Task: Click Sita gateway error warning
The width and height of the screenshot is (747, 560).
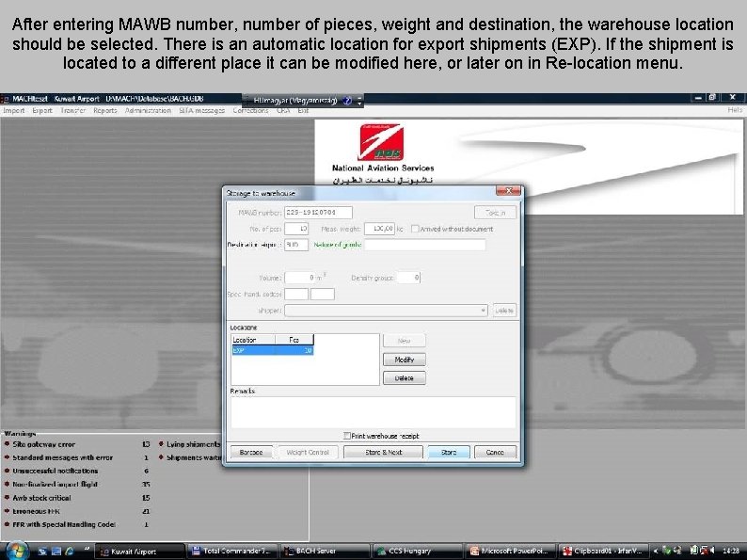Action: 44,444
